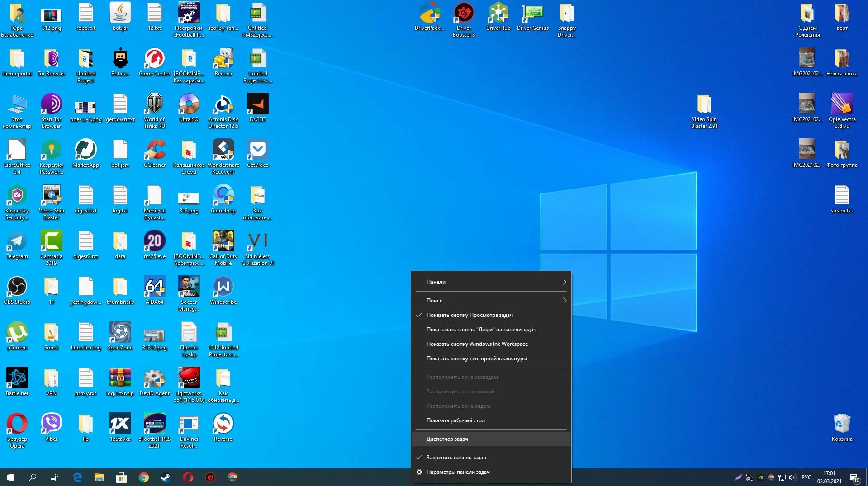Open the Steam taskbar icon

click(166, 477)
